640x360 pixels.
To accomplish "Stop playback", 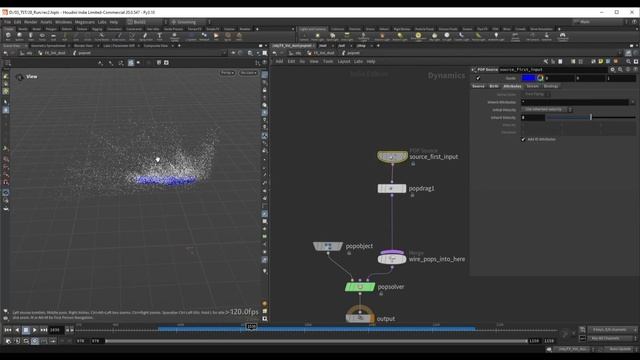I will tap(26, 330).
